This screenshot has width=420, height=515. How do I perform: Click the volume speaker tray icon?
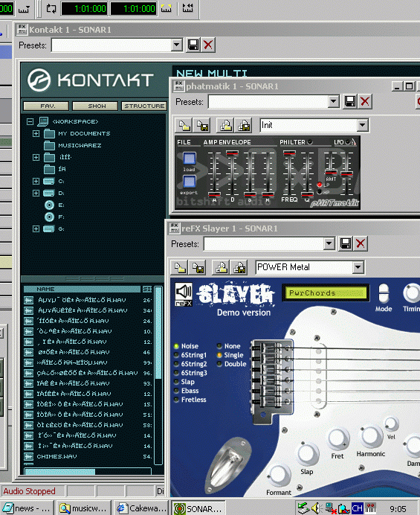[x=316, y=508]
